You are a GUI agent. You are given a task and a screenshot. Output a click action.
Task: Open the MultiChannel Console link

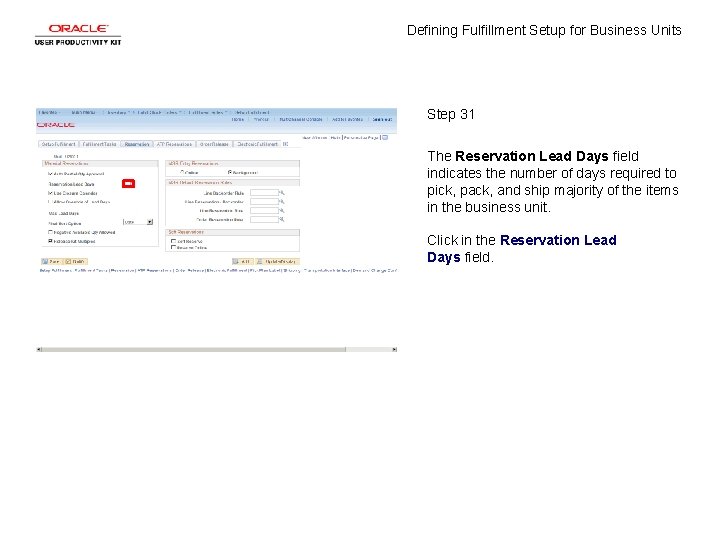coord(301,119)
